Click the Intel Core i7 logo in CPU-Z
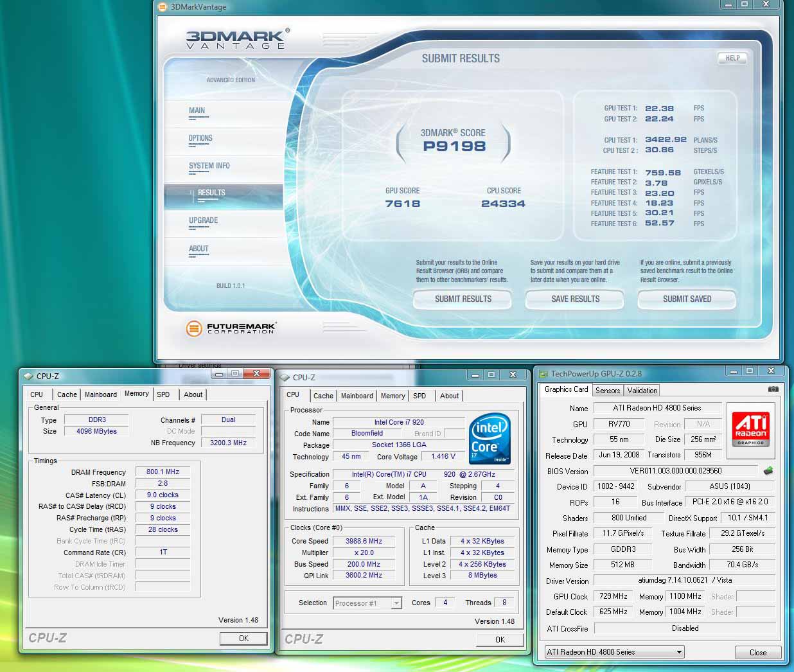This screenshot has width=794, height=672. 490,439
